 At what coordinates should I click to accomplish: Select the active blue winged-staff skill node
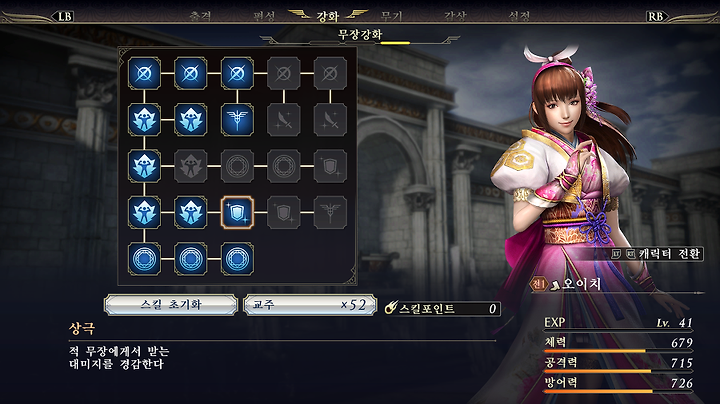coord(237,120)
